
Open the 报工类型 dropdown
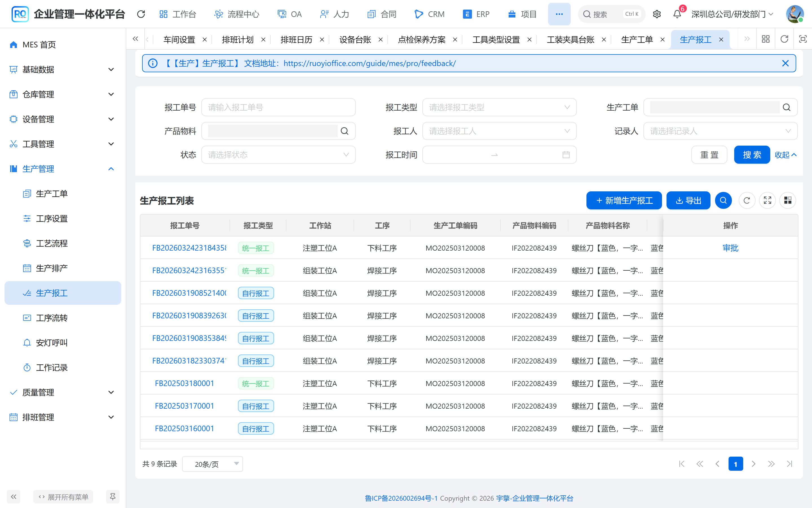pos(499,107)
